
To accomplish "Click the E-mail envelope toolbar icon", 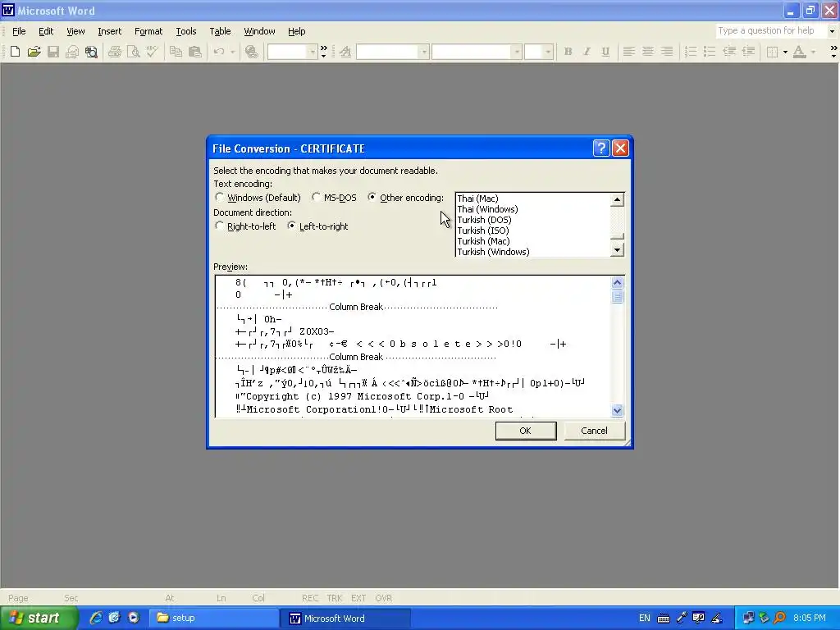I will pyautogui.click(x=72, y=52).
